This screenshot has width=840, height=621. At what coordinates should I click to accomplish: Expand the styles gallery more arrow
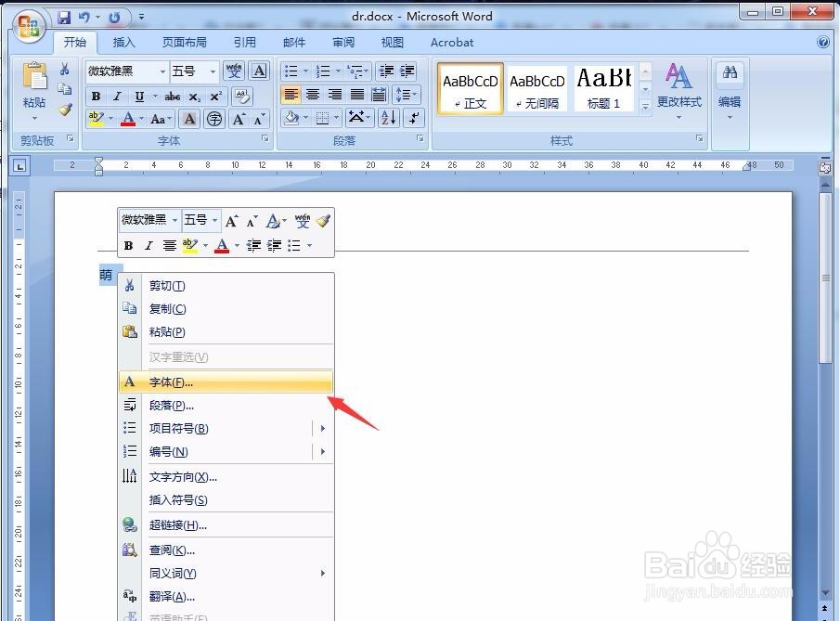pos(645,107)
